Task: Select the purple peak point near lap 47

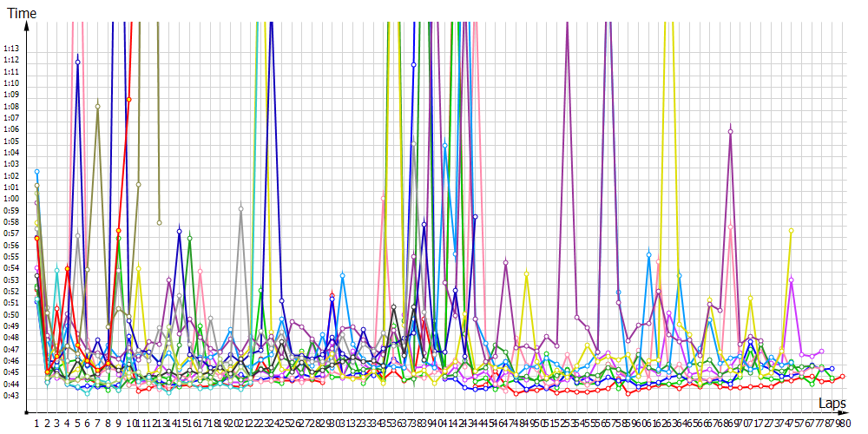Action: (506, 261)
